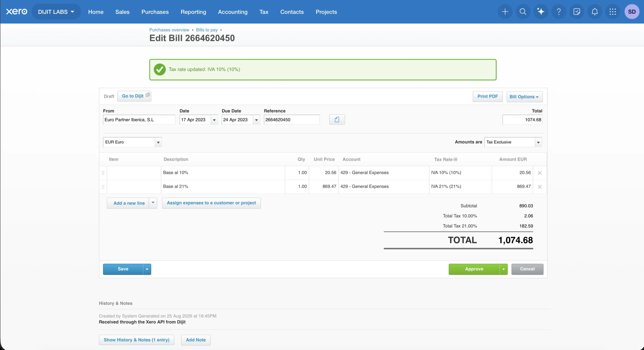The width and height of the screenshot is (644, 350).
Task: Click the Total field 1074.68
Action: [522, 120]
